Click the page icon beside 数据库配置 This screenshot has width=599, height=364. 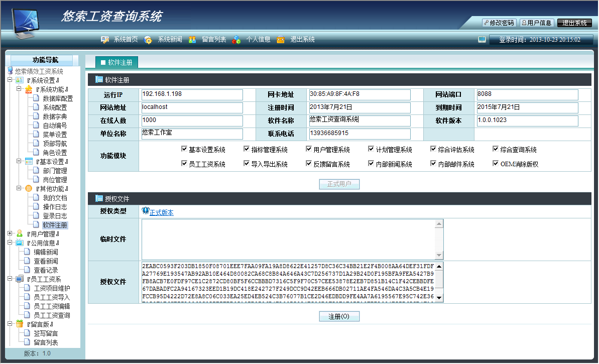[x=36, y=98]
